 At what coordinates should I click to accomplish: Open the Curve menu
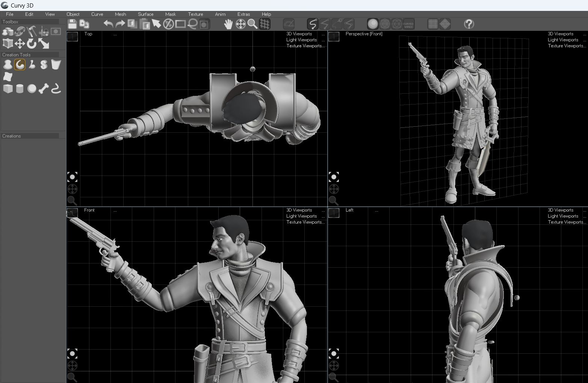coord(97,14)
